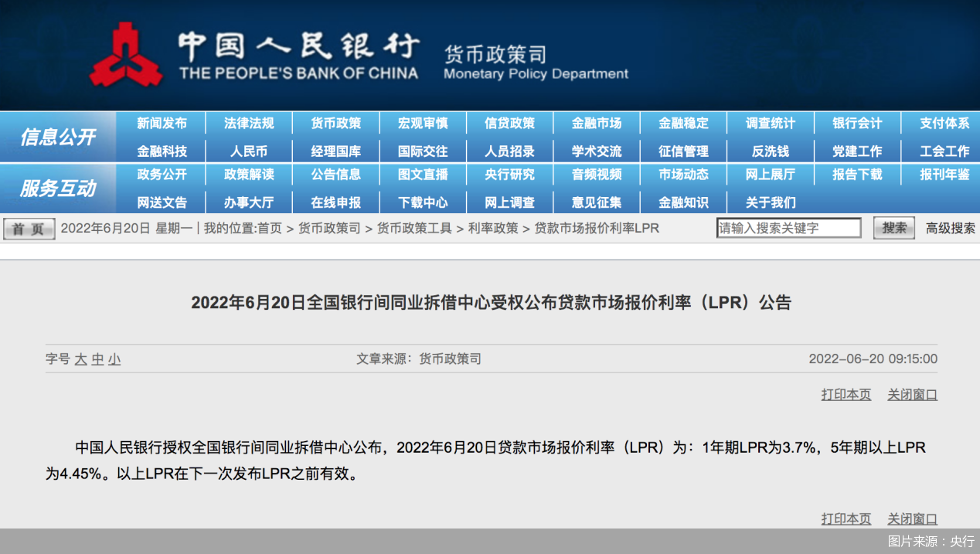The height and width of the screenshot is (554, 980).
Task: Open 高级搜索 advanced search
Action: 951,228
